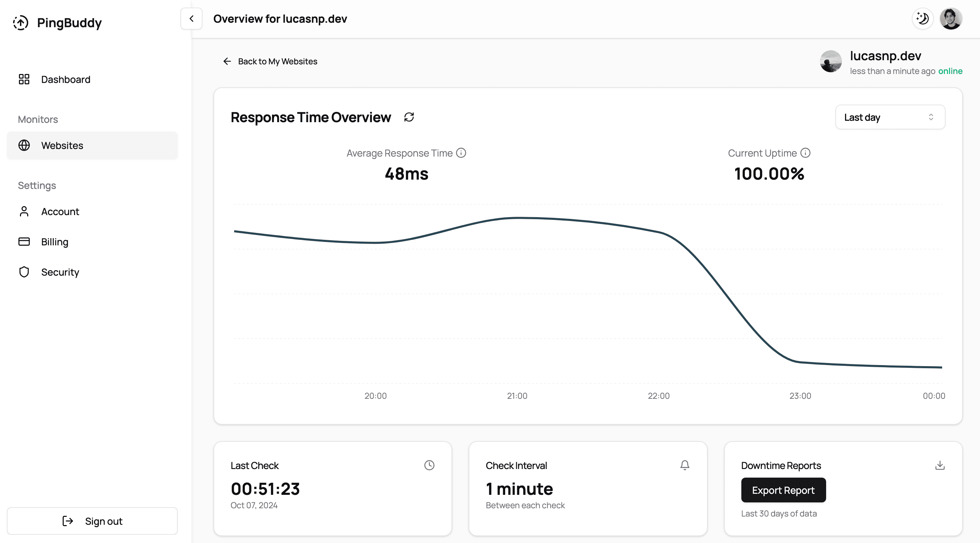Viewport: 980px width, 543px height.
Task: Go back to My Websites
Action: coord(270,61)
